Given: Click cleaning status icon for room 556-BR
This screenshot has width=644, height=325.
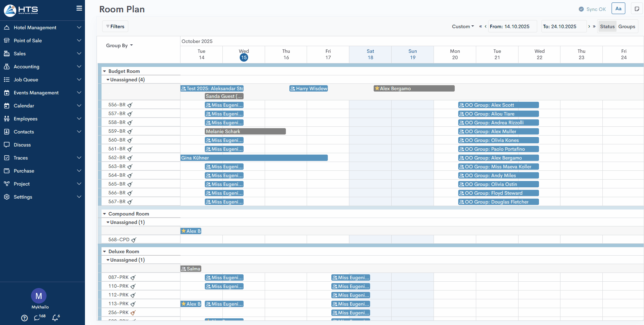Looking at the screenshot, I should [x=130, y=105].
